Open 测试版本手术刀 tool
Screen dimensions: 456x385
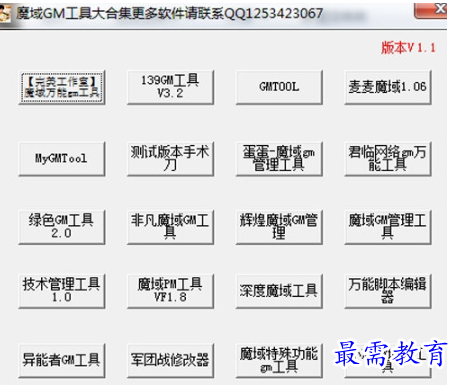170,159
